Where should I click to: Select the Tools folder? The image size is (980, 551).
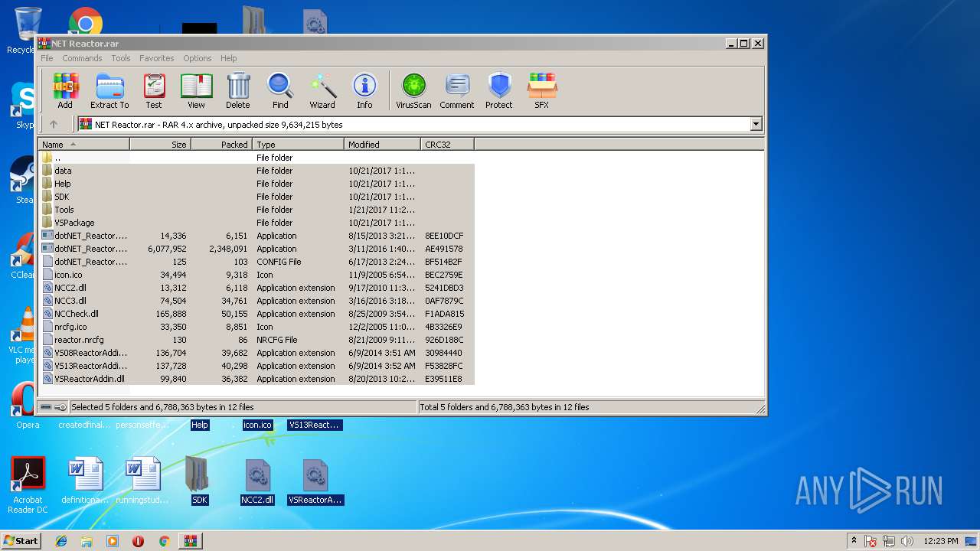256,210
